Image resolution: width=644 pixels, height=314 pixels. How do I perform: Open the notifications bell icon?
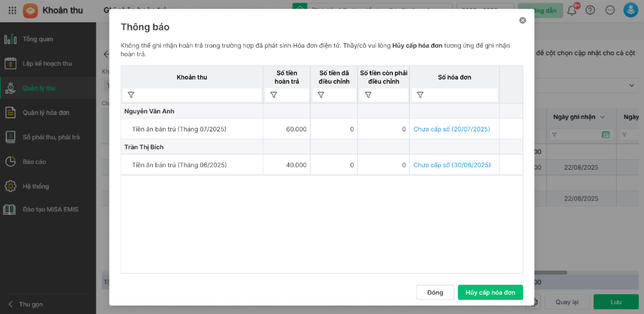(x=572, y=10)
